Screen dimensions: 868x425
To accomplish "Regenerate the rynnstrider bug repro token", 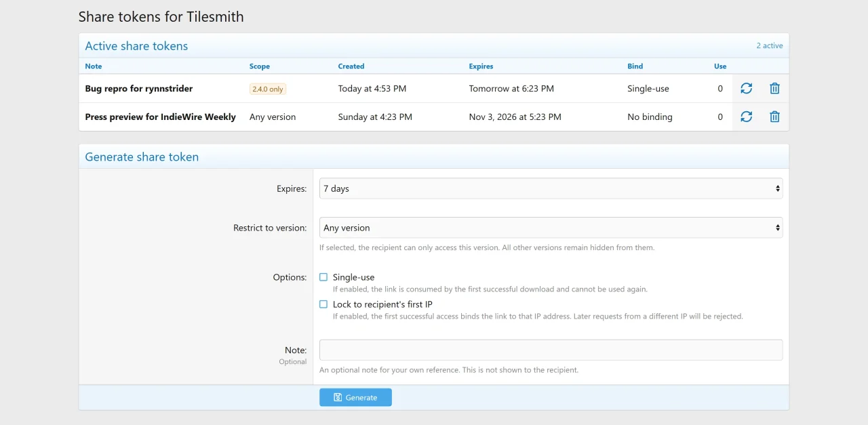I will tap(747, 88).
